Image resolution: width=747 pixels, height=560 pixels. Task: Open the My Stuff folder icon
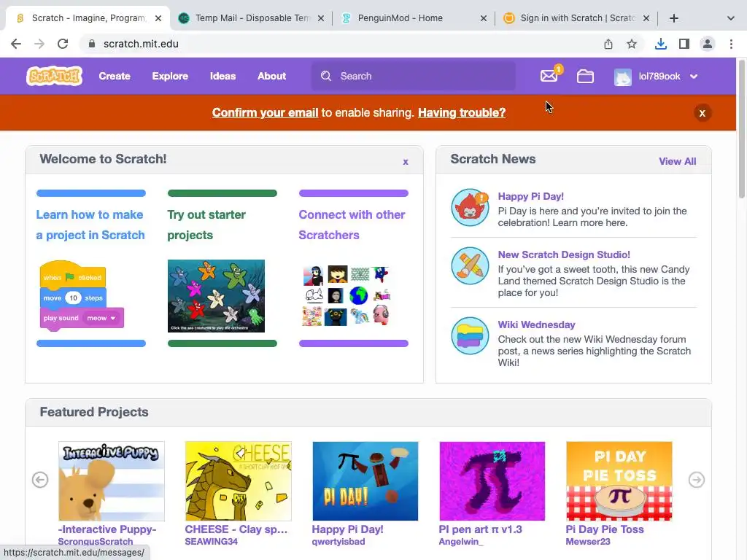click(x=585, y=76)
